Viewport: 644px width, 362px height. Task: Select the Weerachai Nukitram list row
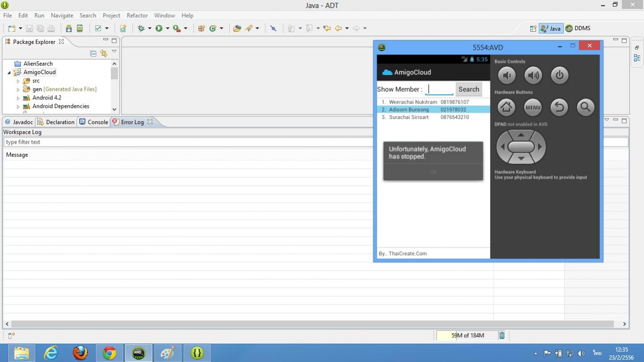[433, 102]
